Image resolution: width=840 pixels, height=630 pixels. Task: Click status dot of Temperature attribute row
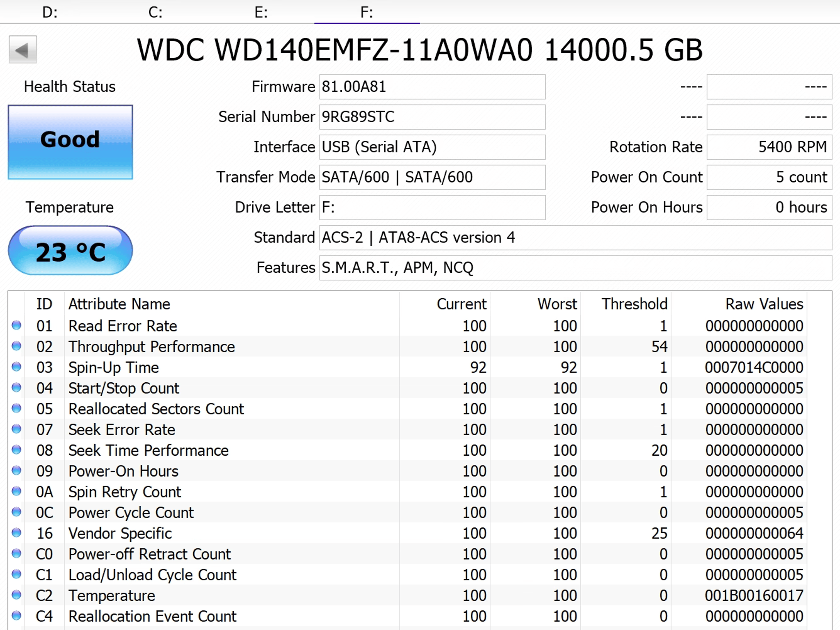coord(16,595)
